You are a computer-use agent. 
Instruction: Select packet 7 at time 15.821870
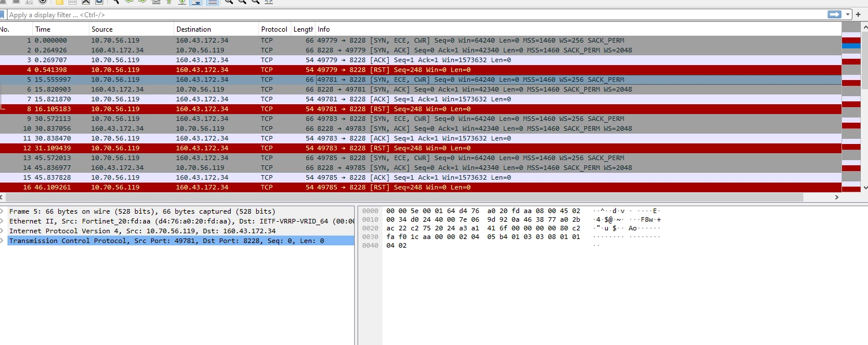click(420, 99)
